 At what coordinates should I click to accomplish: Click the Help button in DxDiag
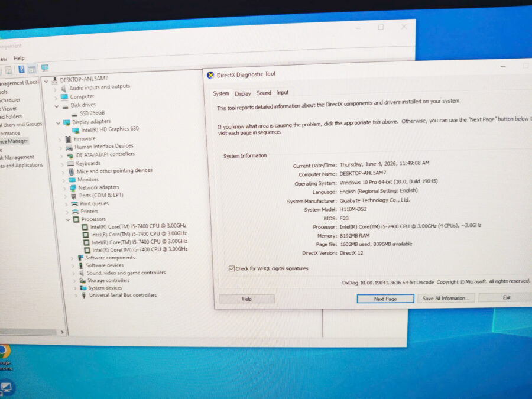click(x=246, y=299)
